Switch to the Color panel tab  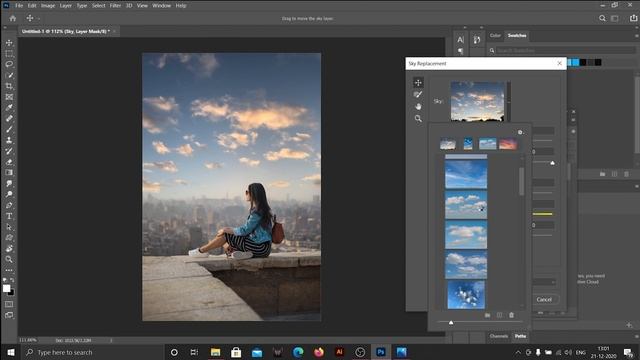[x=495, y=36]
